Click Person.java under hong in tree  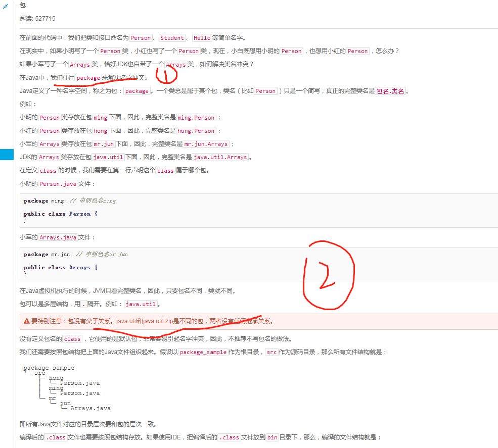tap(80, 383)
